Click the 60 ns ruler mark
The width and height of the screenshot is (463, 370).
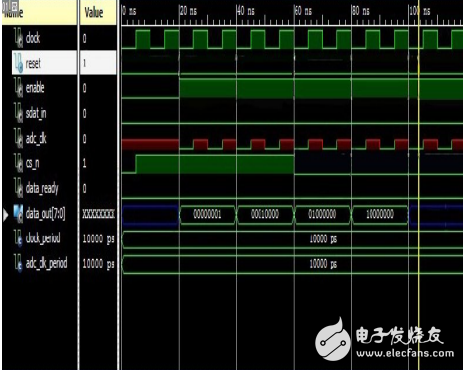pyautogui.click(x=303, y=11)
